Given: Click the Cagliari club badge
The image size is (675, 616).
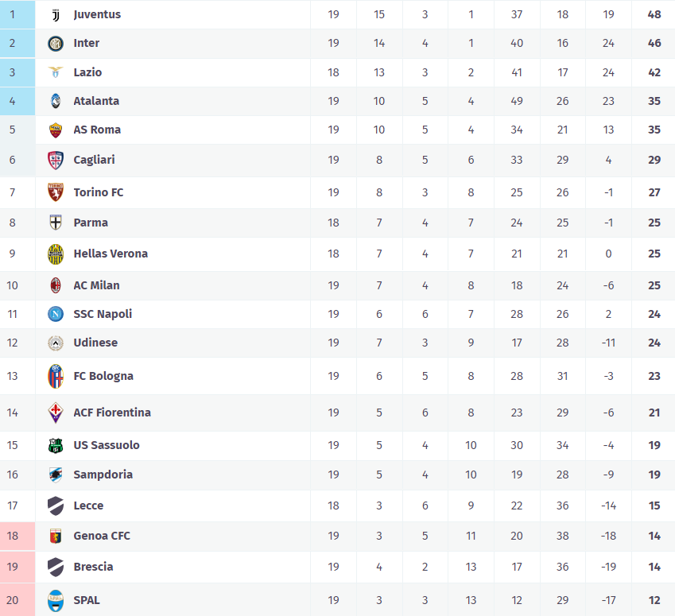Looking at the screenshot, I should coord(55,160).
